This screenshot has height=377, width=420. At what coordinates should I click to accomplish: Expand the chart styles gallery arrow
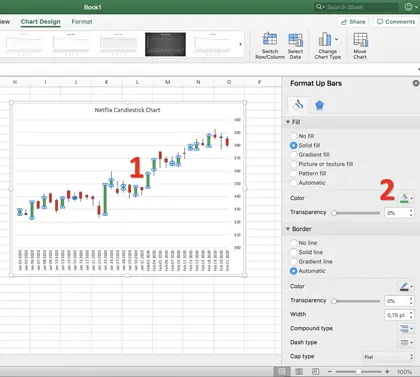(240, 44)
